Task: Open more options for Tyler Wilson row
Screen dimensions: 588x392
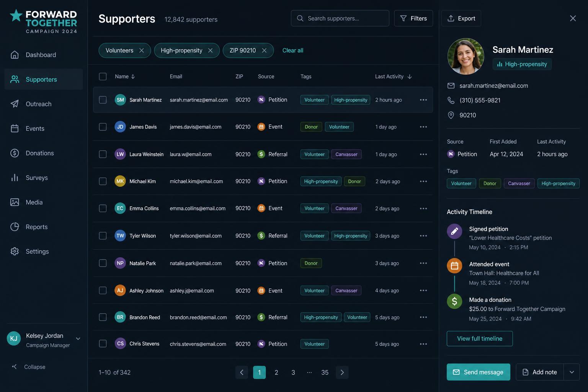Action: click(x=423, y=236)
